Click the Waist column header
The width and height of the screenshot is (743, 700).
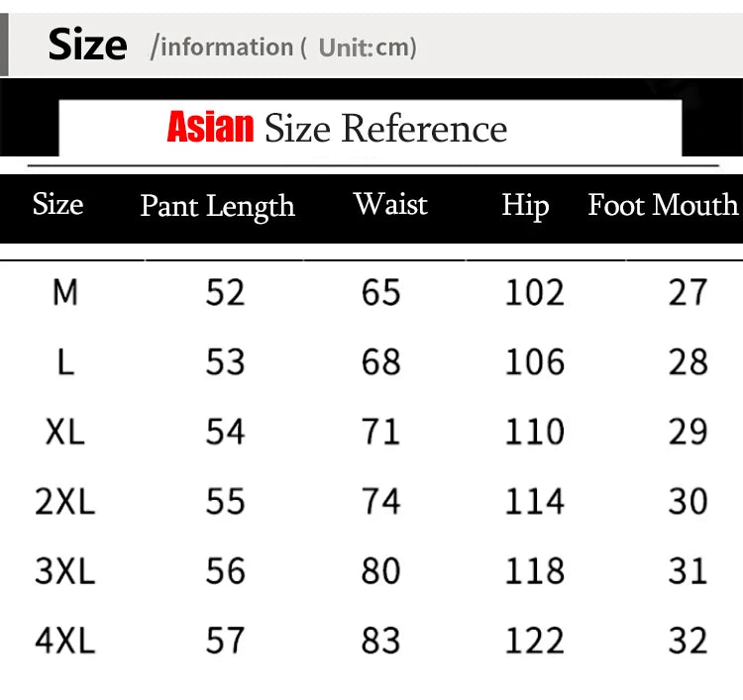pyautogui.click(x=390, y=205)
